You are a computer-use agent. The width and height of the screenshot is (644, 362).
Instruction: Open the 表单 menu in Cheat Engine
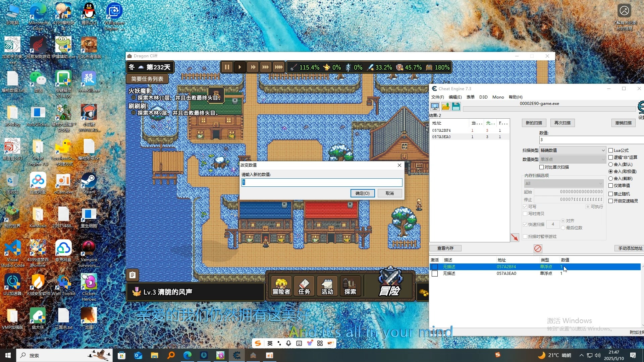click(x=470, y=97)
